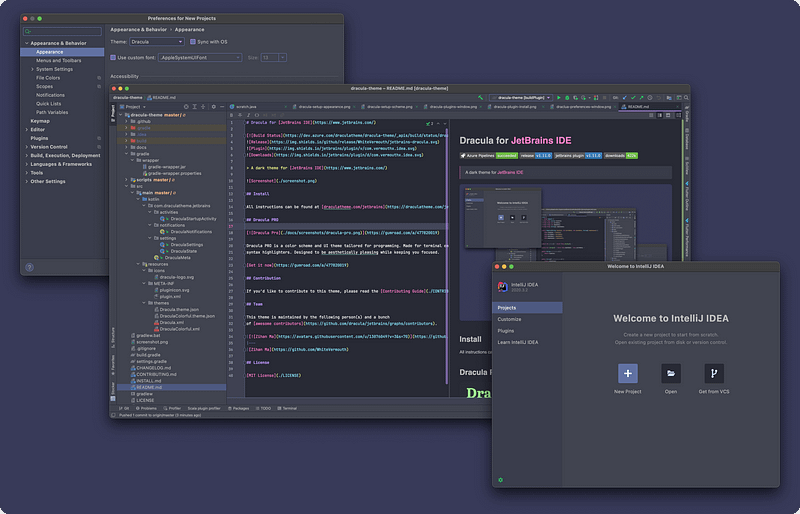Click the green Debug bug icon
The image size is (800, 514).
567,97
